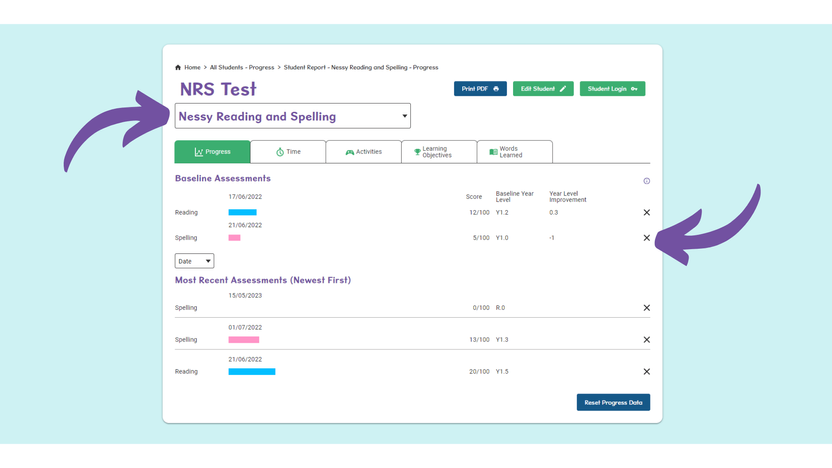The height and width of the screenshot is (468, 832).
Task: Go to All Students - Progress breadcrumb
Action: [x=242, y=67]
